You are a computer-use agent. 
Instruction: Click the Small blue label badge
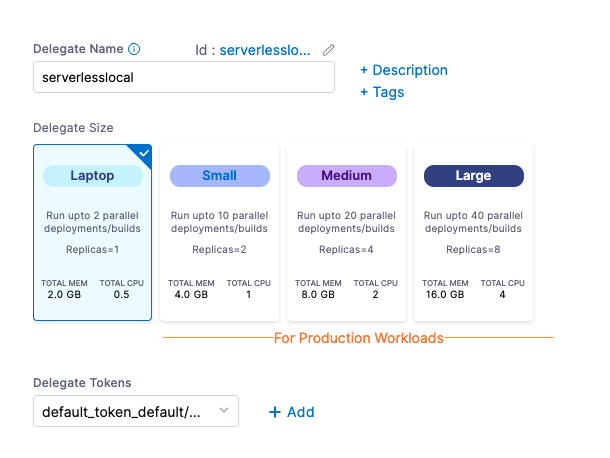click(x=220, y=176)
